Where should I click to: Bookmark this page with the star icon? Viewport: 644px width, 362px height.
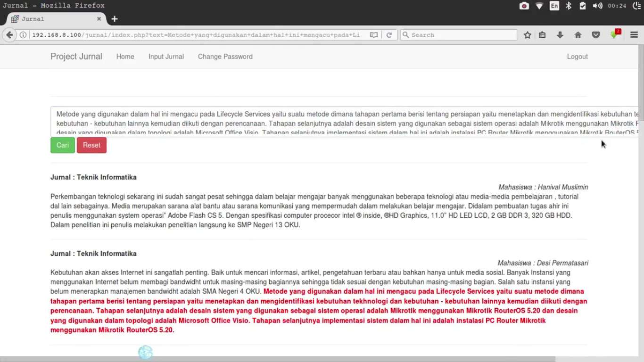pyautogui.click(x=528, y=35)
